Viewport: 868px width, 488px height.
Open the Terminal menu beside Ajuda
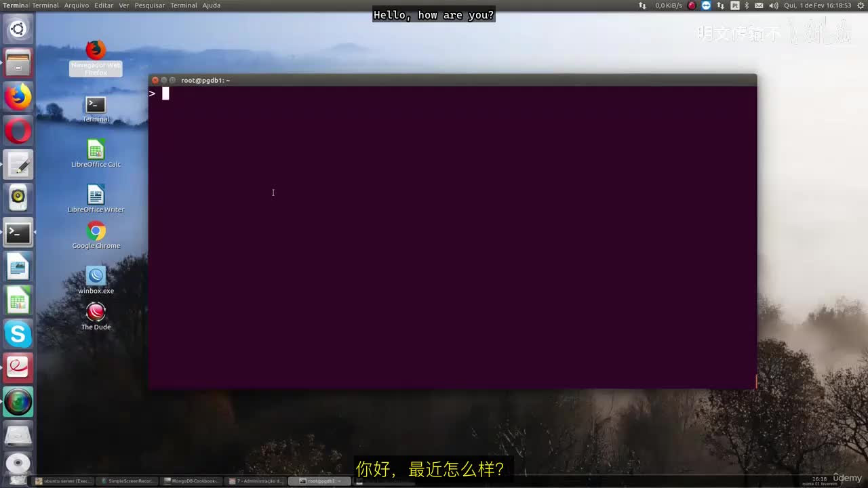pyautogui.click(x=183, y=5)
